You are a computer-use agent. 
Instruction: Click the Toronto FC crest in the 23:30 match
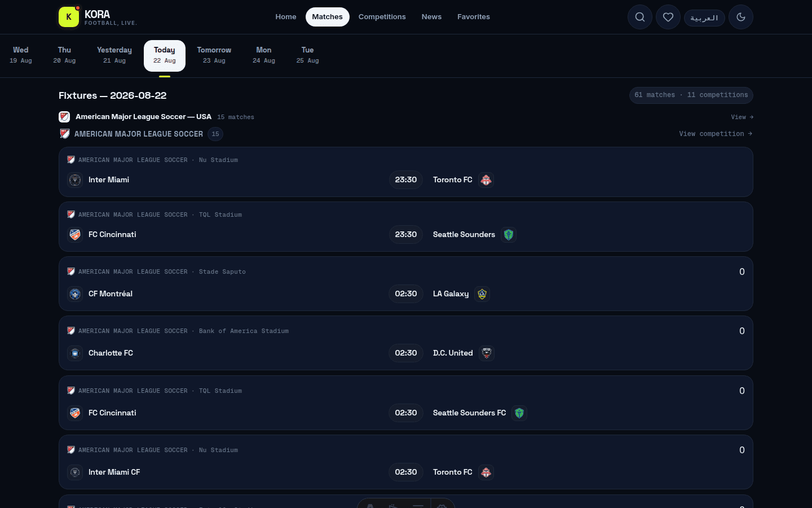(486, 180)
